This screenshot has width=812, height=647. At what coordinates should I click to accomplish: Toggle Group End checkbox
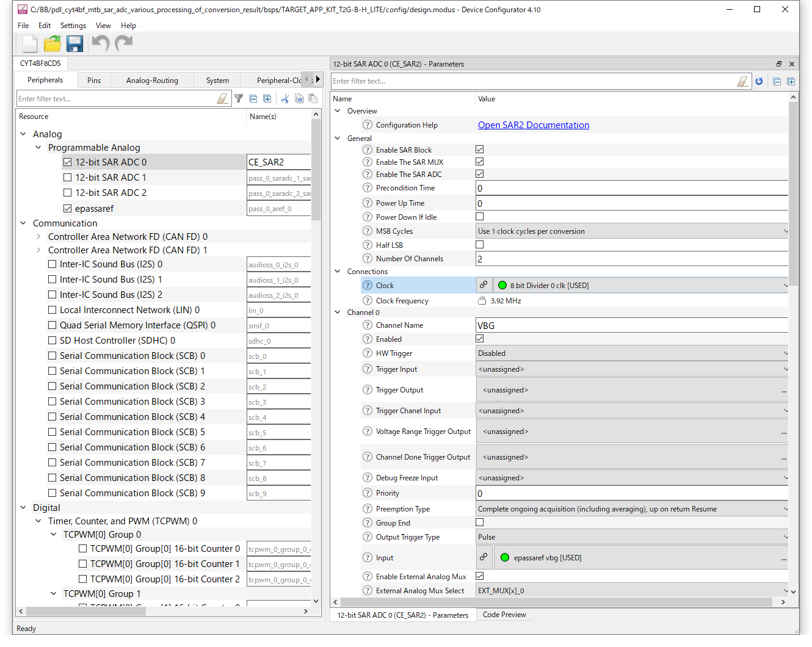tap(480, 522)
